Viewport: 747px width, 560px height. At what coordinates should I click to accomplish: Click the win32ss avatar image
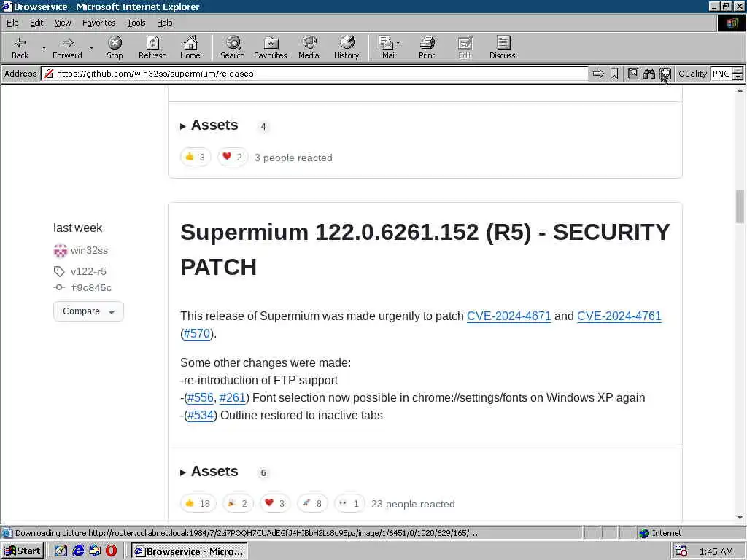60,250
